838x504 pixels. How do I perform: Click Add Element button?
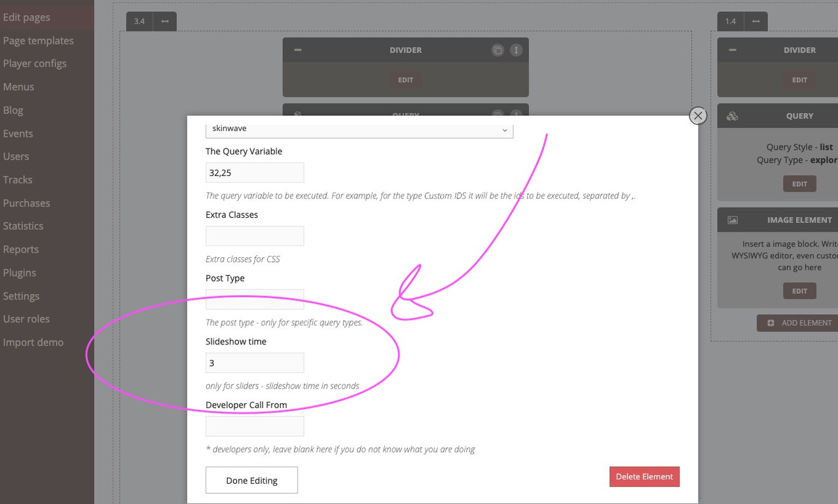pos(799,323)
